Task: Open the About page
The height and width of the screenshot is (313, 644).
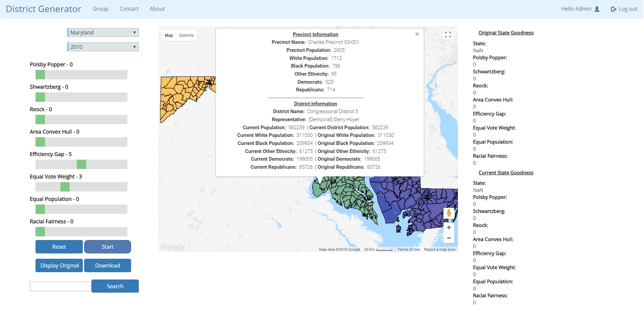Action: pos(157,9)
